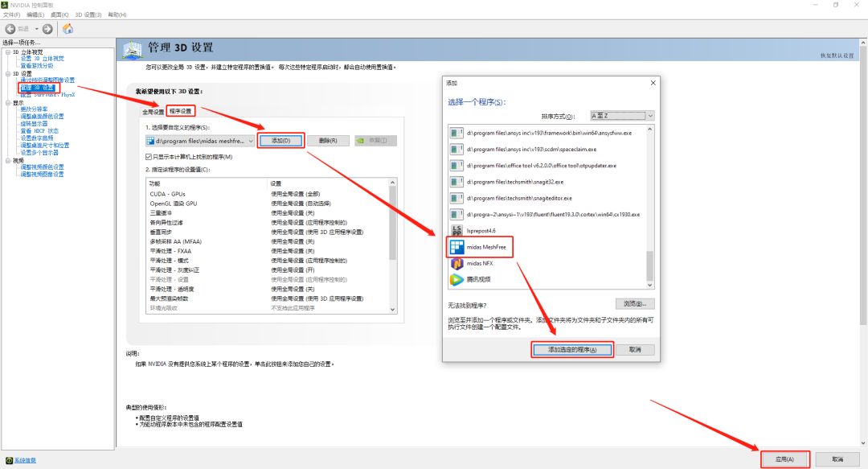Image resolution: width=868 pixels, height=469 pixels.
Task: Select 设置 3D 立体视觉 in task tree
Action: coord(42,59)
